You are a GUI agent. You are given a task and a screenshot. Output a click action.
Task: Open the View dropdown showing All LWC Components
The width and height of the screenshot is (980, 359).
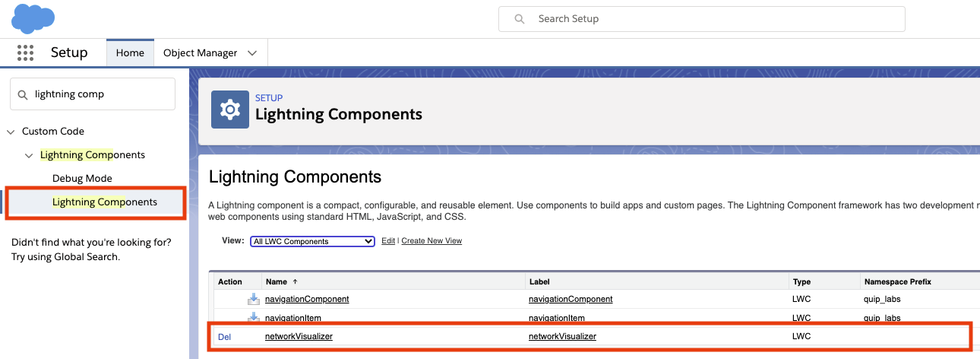point(312,241)
